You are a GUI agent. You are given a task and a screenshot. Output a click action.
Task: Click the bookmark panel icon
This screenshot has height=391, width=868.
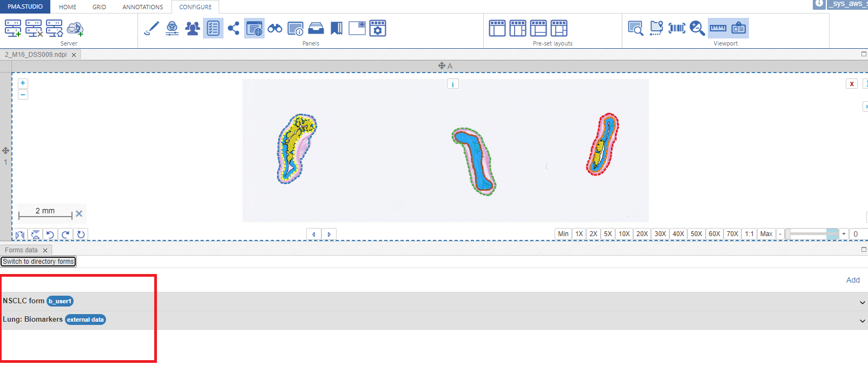click(x=336, y=28)
